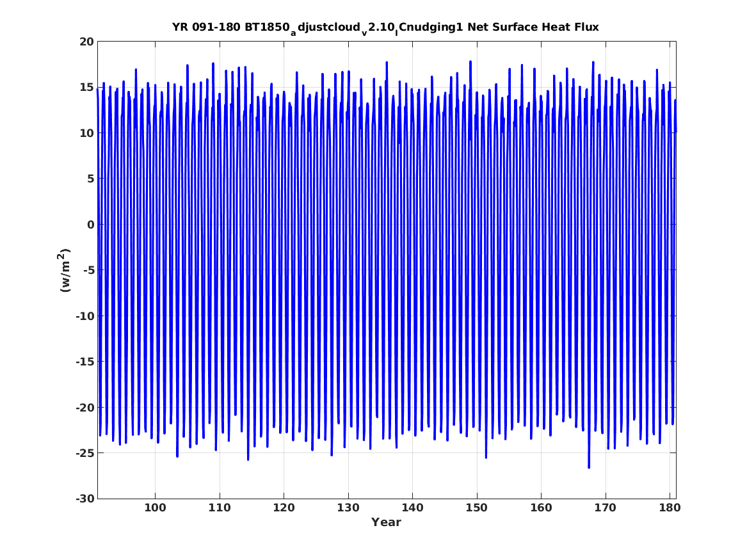Click the x-axis tick label 150
Viewport: 747px width, 560px height.
pos(477,508)
